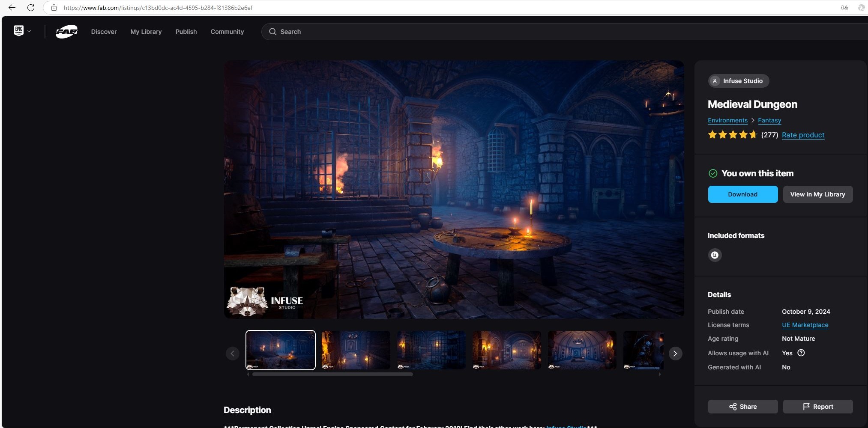
Task: Click the blue Download button
Action: (x=742, y=194)
